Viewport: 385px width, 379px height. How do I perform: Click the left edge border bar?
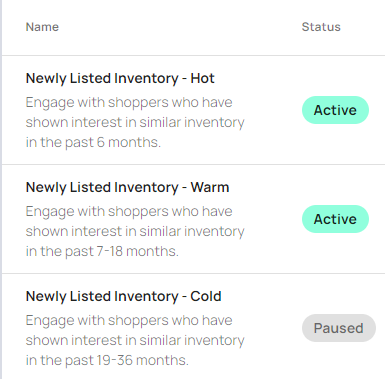tap(1, 189)
